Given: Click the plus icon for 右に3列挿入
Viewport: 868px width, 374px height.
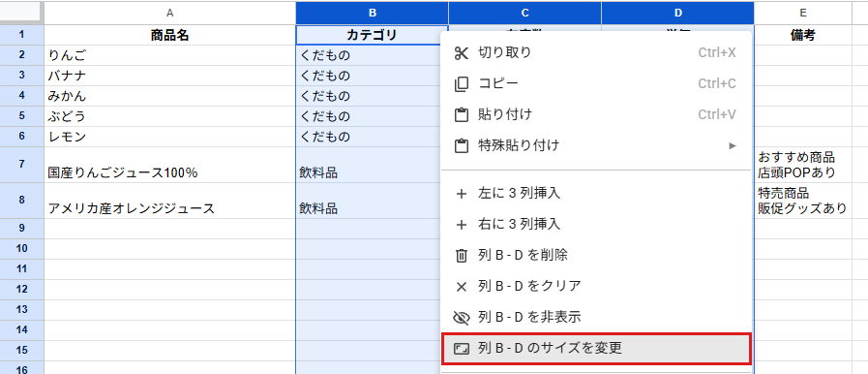Looking at the screenshot, I should pos(462,225).
